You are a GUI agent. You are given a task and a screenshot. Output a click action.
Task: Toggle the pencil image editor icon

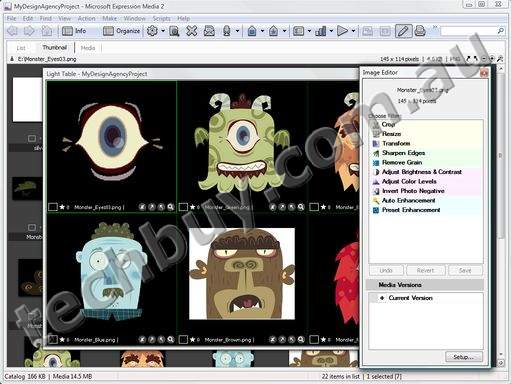point(403,31)
